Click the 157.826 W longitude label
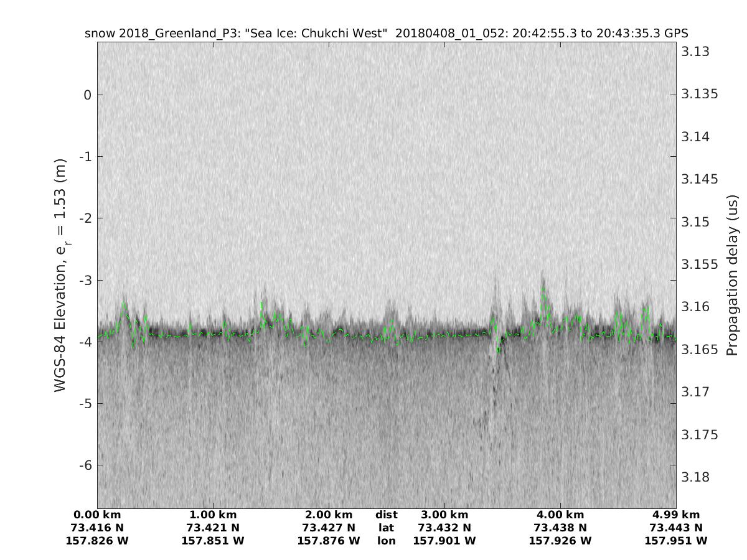This screenshot has height=560, width=747. [x=97, y=541]
